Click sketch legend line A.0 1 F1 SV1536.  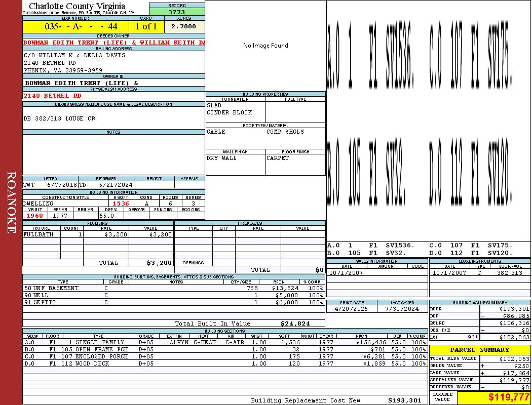coord(371,246)
